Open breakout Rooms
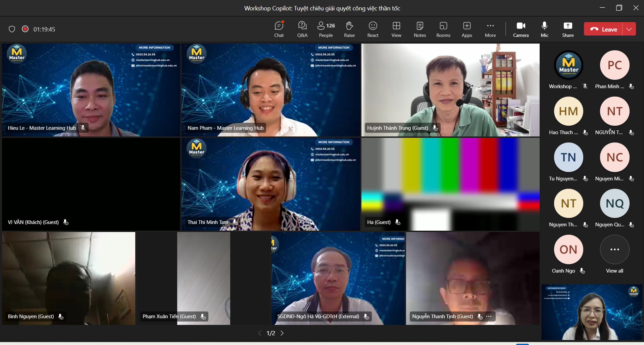 click(443, 29)
